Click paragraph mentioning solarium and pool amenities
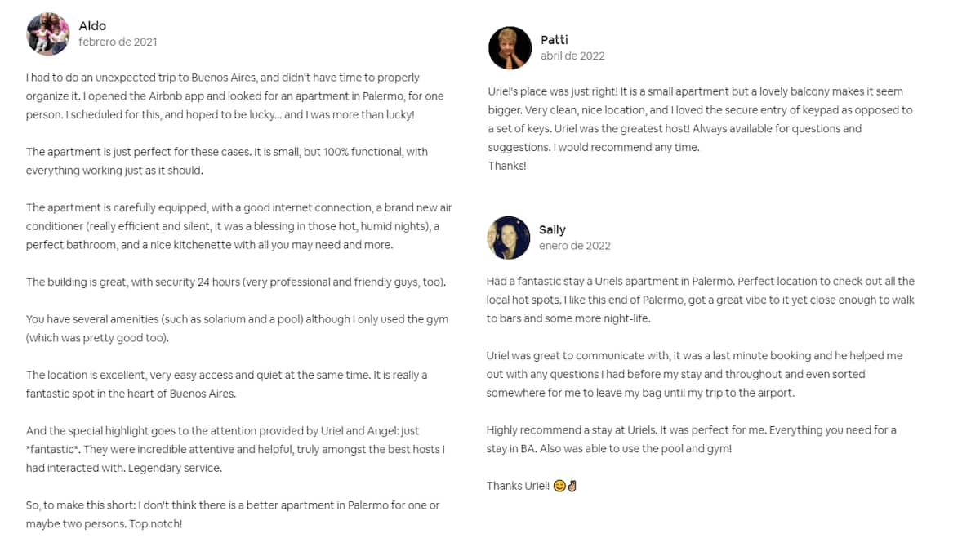Screen dimensions: 980x547 237,328
